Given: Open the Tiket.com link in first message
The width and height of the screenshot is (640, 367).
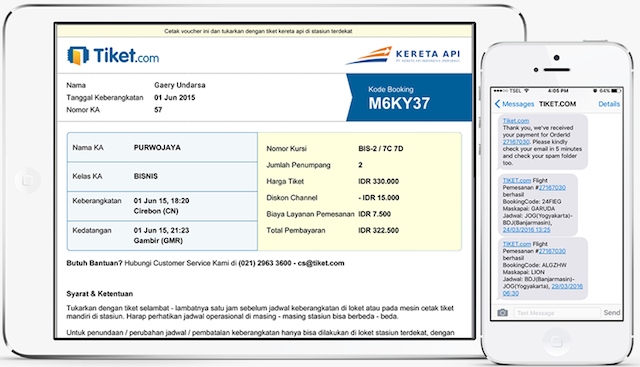Looking at the screenshot, I should click(x=516, y=121).
